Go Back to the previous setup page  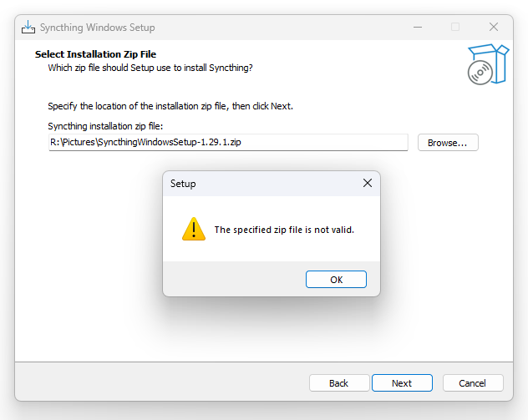click(x=338, y=383)
